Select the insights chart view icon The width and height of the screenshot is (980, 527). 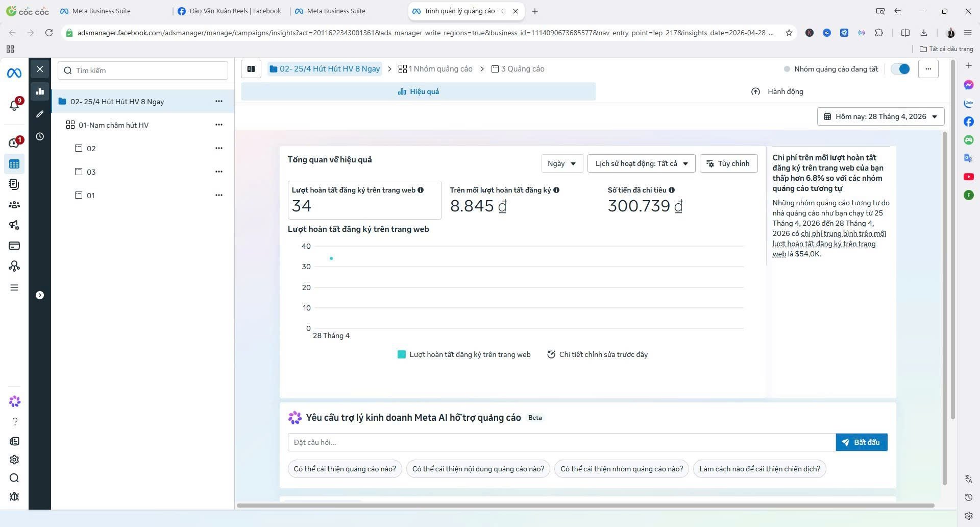[x=40, y=92]
